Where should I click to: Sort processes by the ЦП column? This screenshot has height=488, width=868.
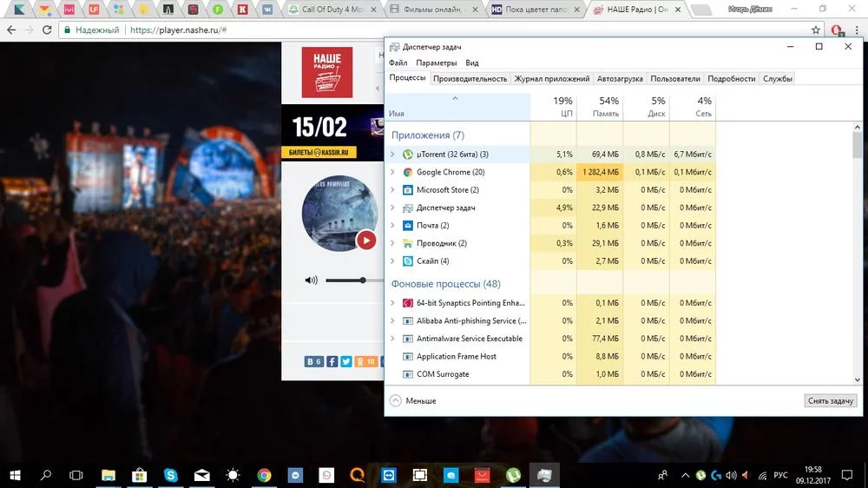[554, 107]
